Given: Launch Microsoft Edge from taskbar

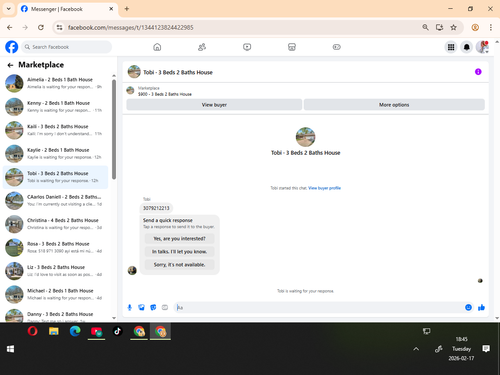Looking at the screenshot, I should pos(75,331).
